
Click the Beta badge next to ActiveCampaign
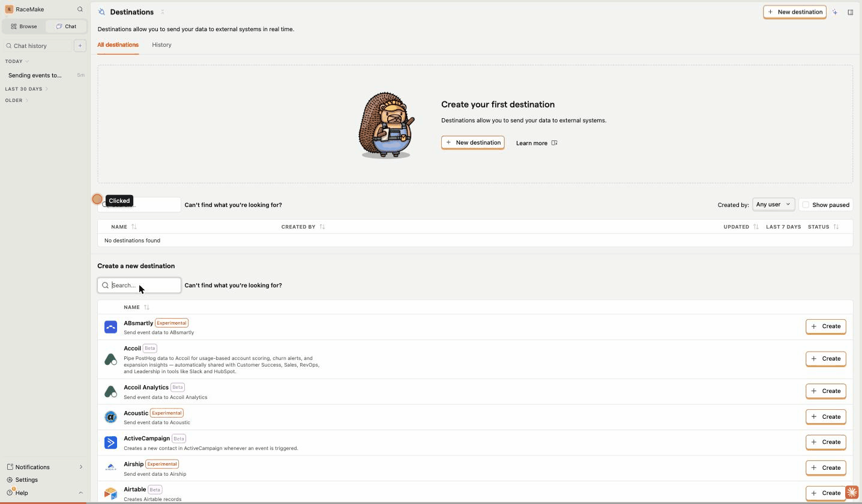point(179,439)
